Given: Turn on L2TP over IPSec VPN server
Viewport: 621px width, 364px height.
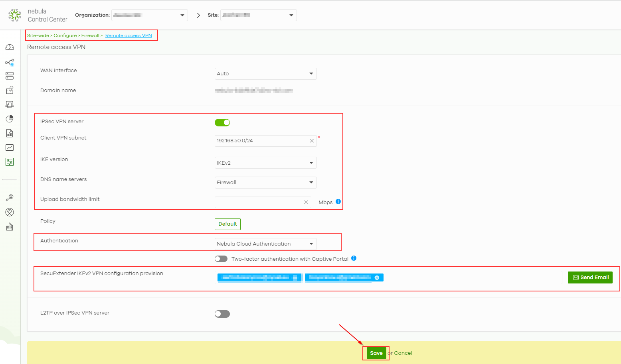Looking at the screenshot, I should point(222,314).
